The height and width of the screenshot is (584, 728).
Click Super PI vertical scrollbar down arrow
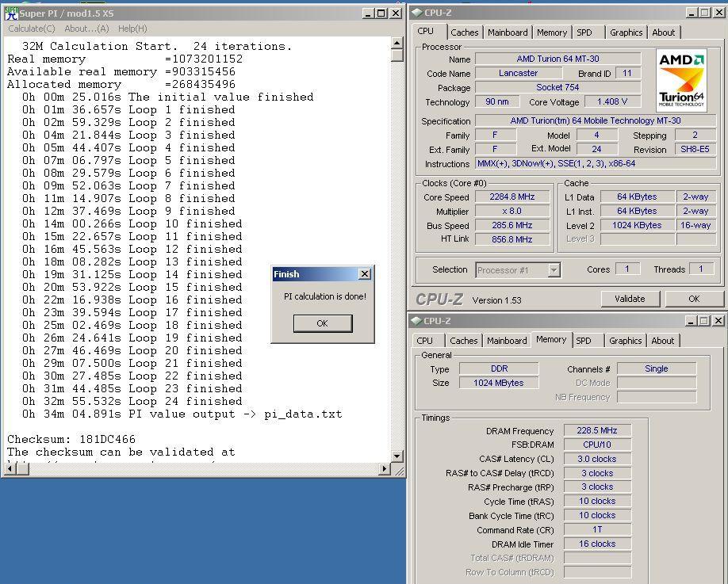397,456
